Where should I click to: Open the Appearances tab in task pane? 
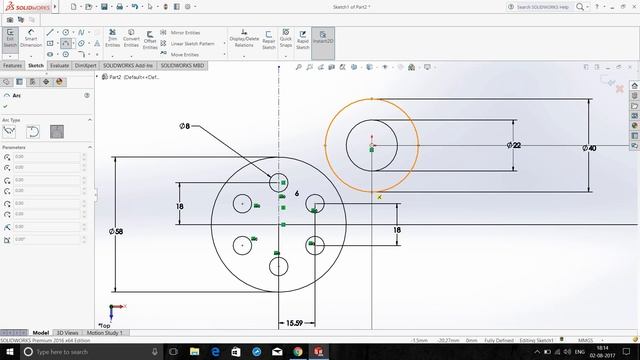634,126
